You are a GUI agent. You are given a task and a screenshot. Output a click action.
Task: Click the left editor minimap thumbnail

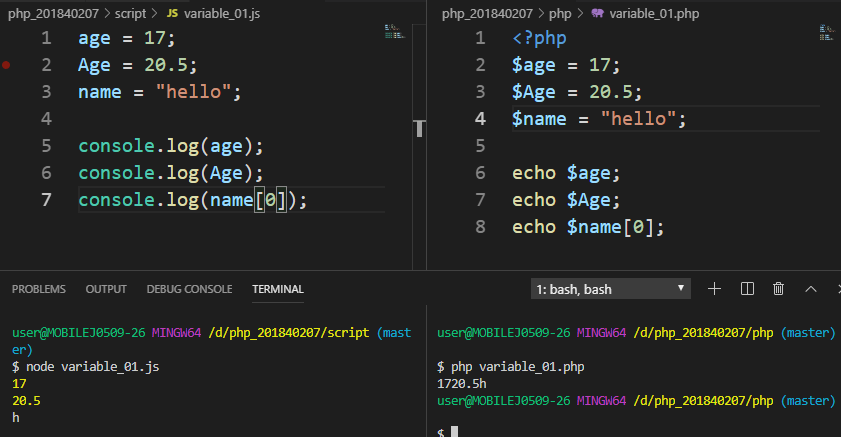tap(395, 32)
